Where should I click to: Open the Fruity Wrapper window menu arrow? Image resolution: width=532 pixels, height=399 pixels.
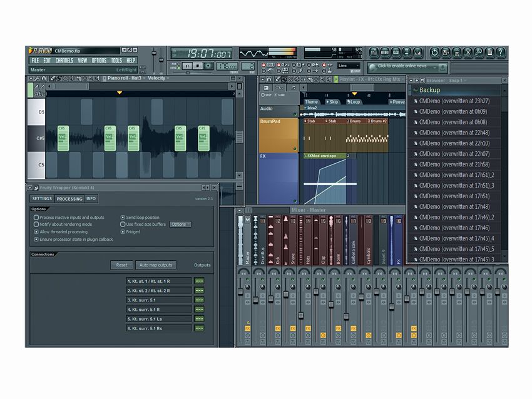[x=30, y=188]
